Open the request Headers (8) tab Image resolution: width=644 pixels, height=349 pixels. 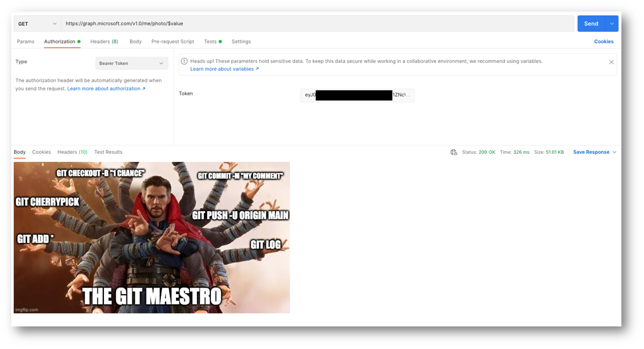[104, 41]
